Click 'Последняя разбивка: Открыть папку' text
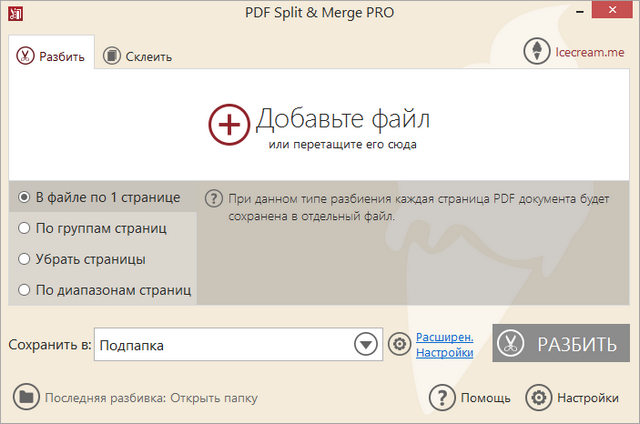 click(x=151, y=398)
